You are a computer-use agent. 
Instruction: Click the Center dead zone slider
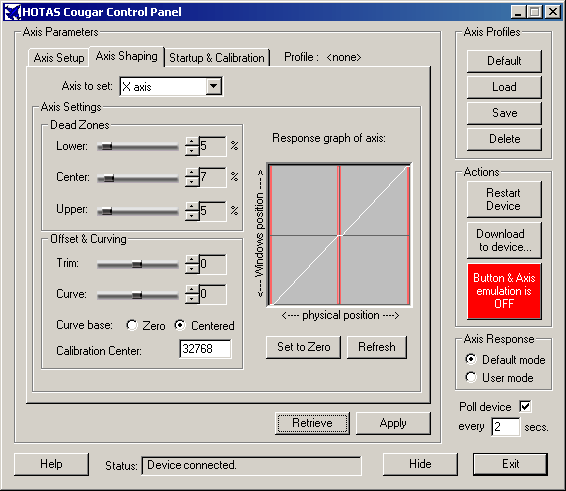pyautogui.click(x=138, y=178)
